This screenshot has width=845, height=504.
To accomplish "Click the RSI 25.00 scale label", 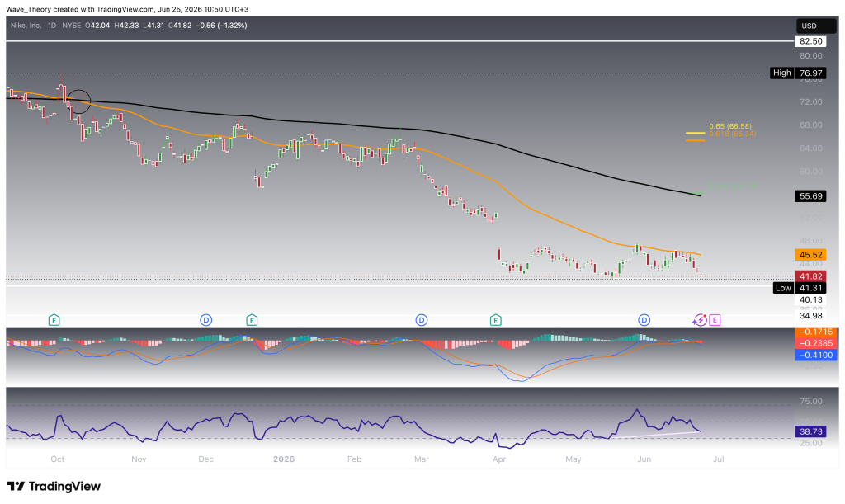I will click(x=810, y=443).
